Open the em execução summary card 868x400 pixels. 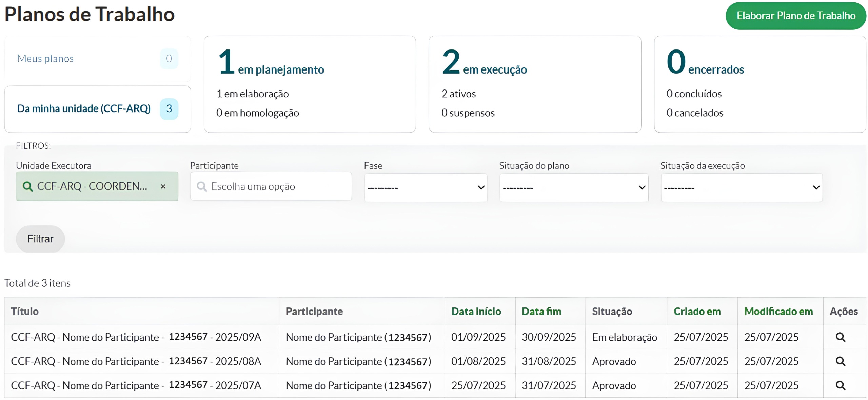tap(535, 84)
